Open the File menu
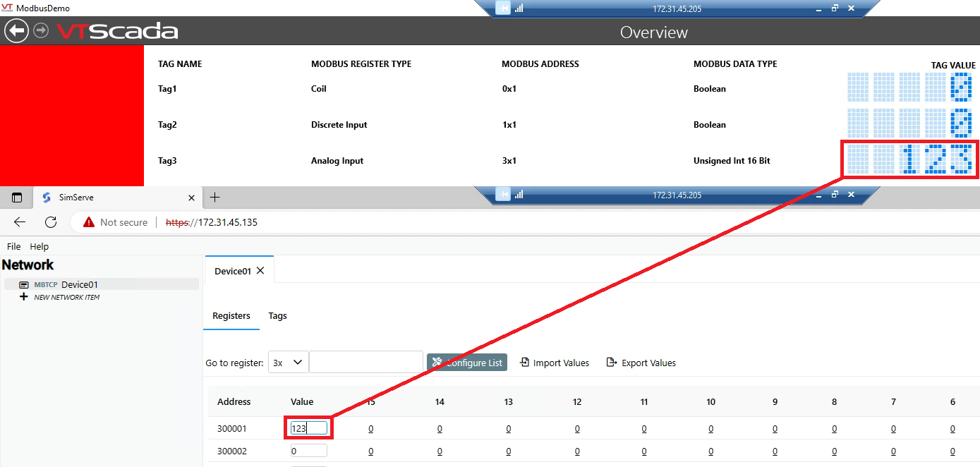980x467 pixels. click(13, 246)
